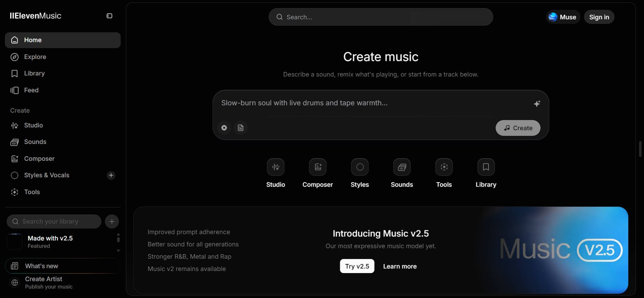Open Home in the sidebar
Image resolution: width=644 pixels, height=298 pixels.
[63, 40]
